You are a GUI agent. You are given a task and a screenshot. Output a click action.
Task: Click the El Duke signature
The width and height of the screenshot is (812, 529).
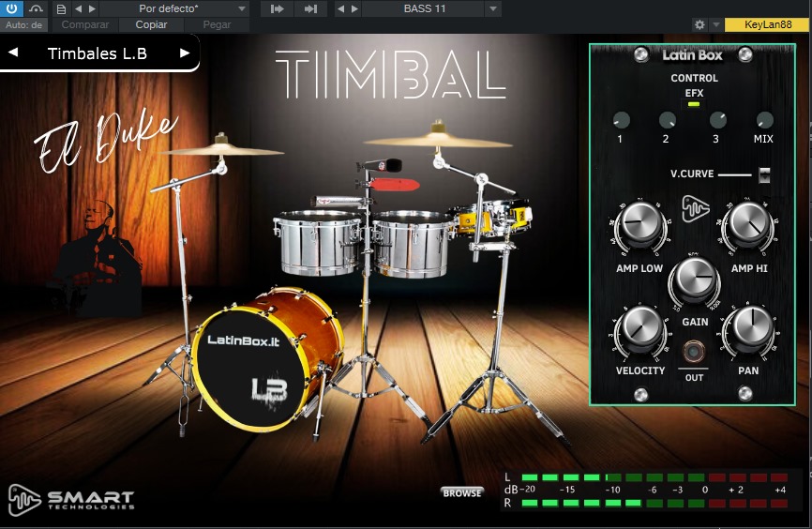(x=107, y=140)
